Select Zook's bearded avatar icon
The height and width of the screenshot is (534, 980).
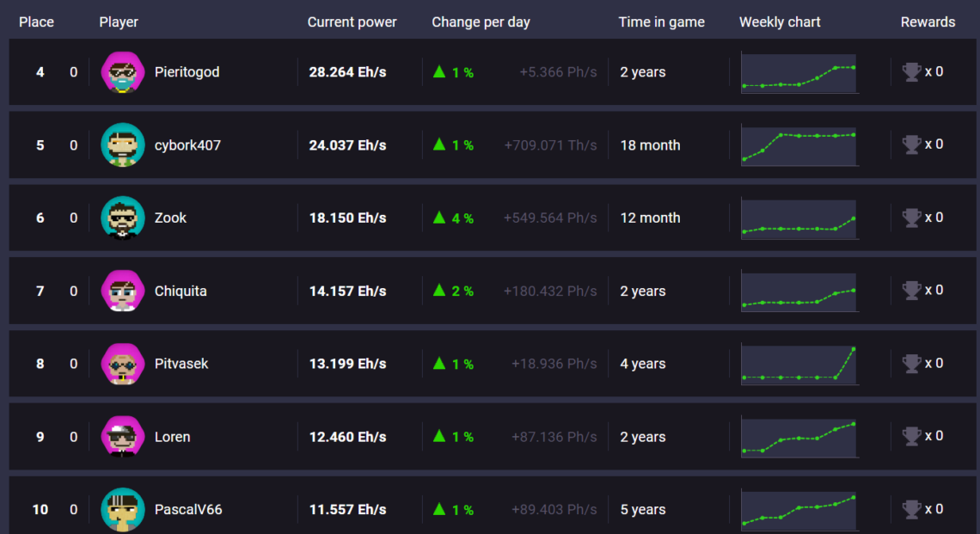click(122, 218)
